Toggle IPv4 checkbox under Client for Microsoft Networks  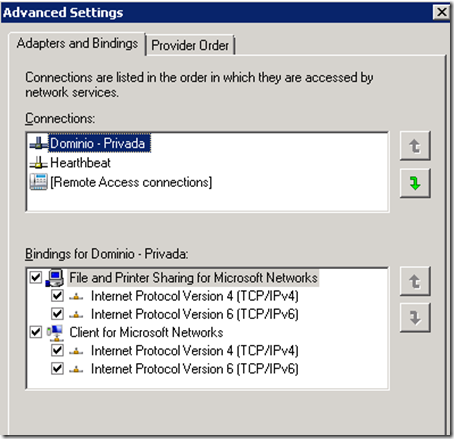pyautogui.click(x=57, y=350)
